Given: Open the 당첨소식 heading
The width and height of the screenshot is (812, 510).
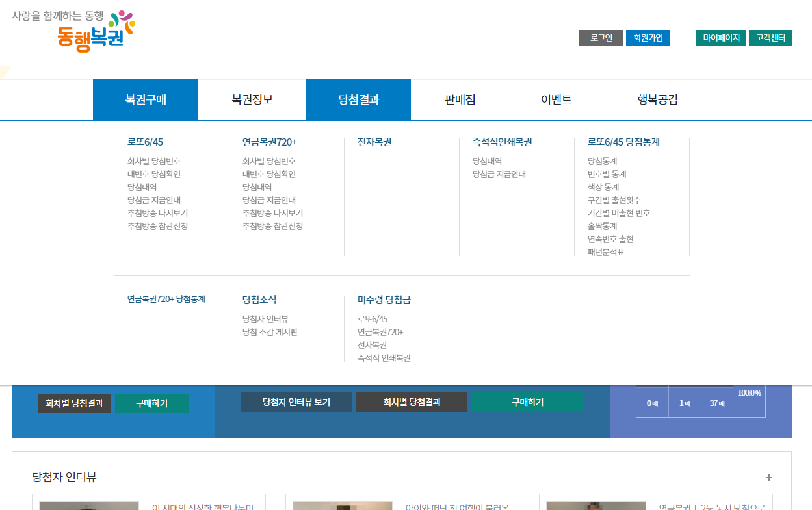Looking at the screenshot, I should click(x=259, y=300).
